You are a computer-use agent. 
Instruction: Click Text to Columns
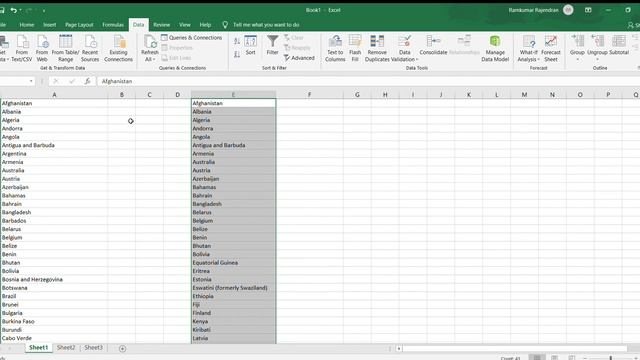click(335, 48)
